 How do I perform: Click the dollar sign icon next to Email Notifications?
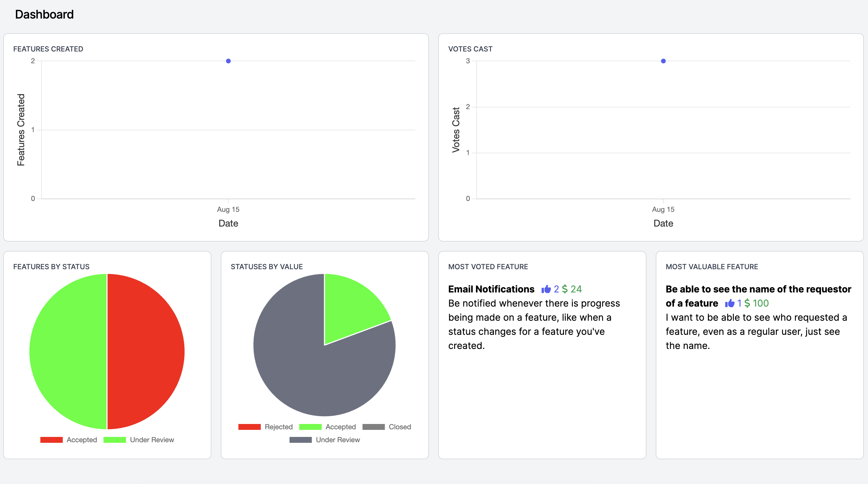pyautogui.click(x=565, y=289)
